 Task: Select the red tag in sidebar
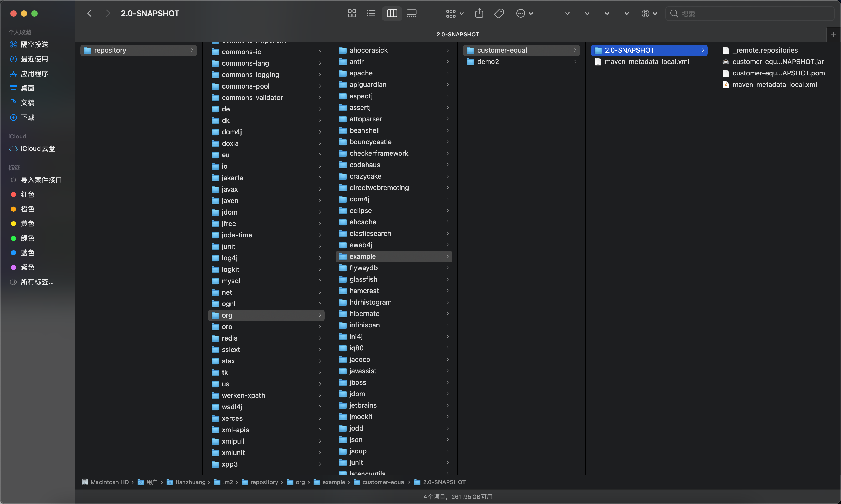[27, 195]
